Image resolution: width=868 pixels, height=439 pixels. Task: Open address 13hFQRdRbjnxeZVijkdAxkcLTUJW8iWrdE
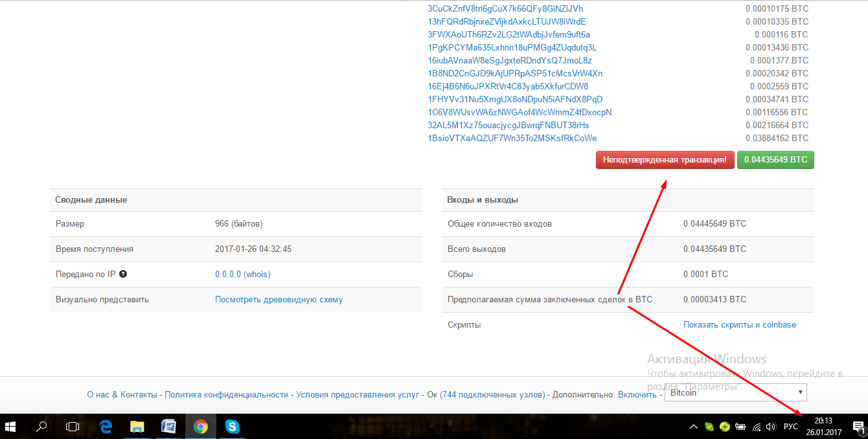tap(507, 22)
